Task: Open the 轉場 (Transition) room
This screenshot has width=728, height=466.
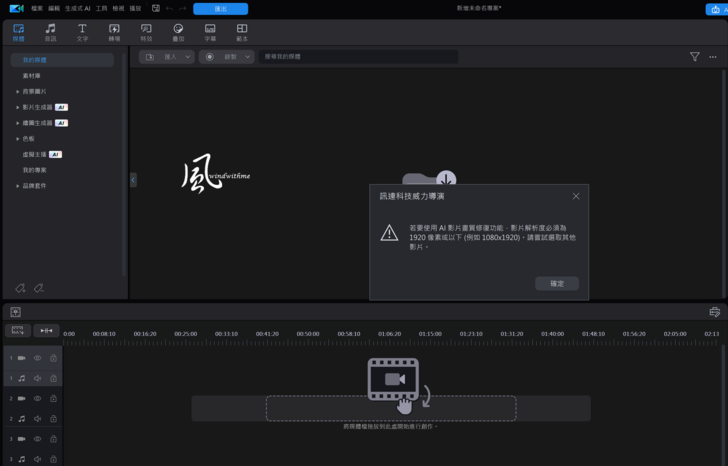Action: 114,32
